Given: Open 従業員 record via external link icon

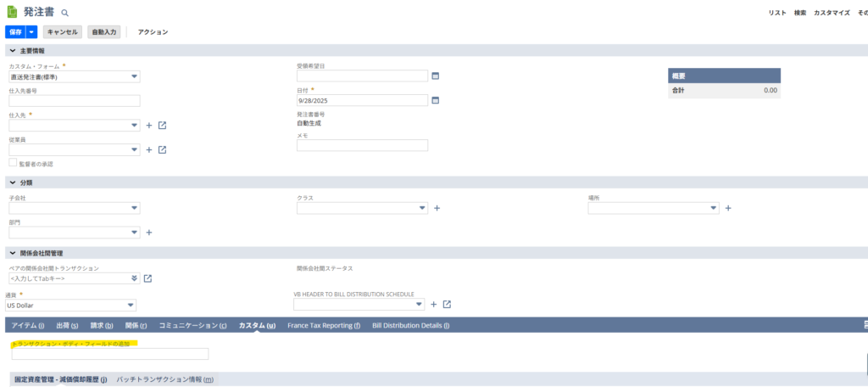Looking at the screenshot, I should 162,150.
